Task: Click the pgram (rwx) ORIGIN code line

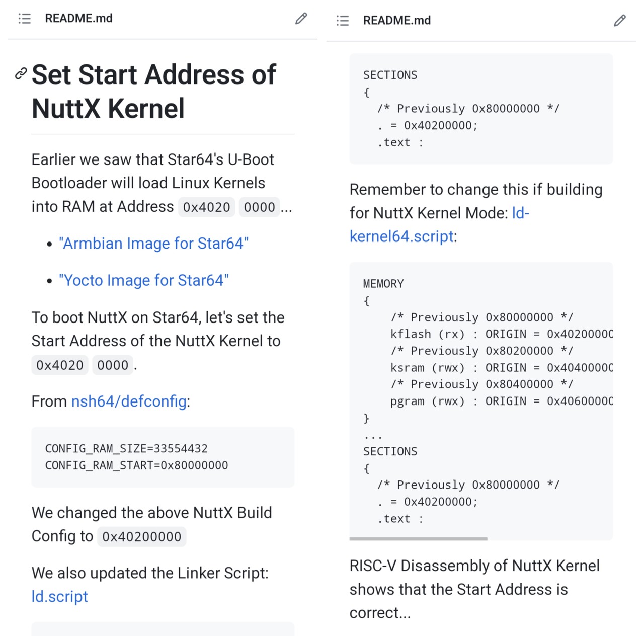Action: coord(501,401)
